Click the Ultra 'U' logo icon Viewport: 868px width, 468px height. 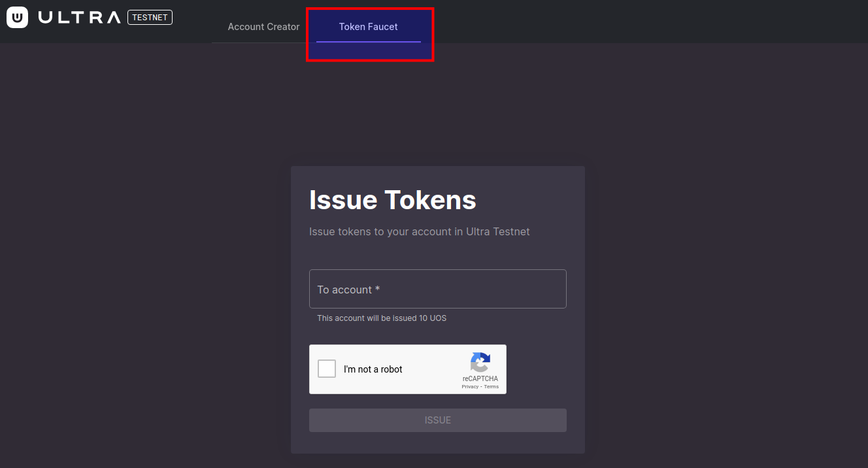coord(17,18)
